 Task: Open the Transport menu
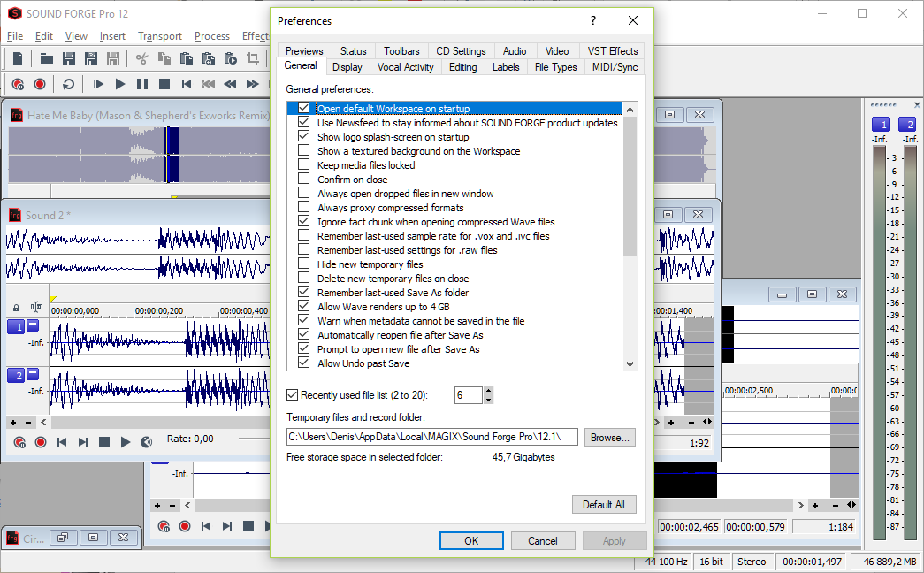tap(160, 36)
